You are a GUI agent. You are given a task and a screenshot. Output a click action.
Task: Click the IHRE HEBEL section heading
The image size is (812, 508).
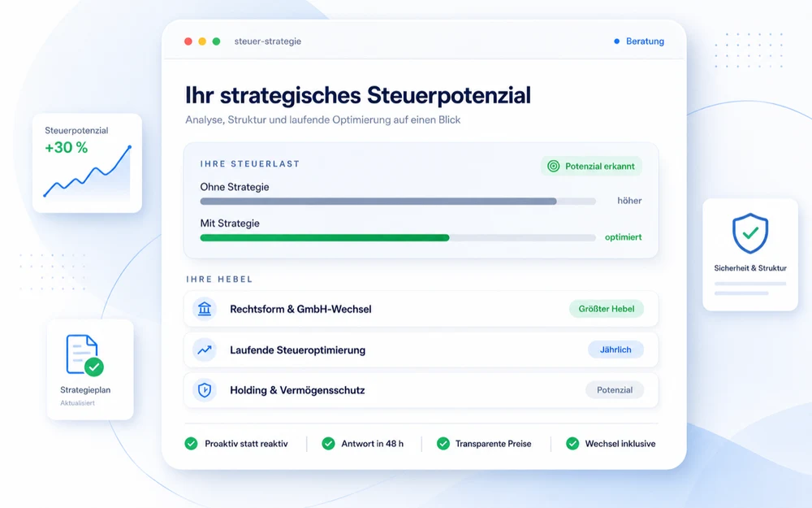(x=219, y=279)
